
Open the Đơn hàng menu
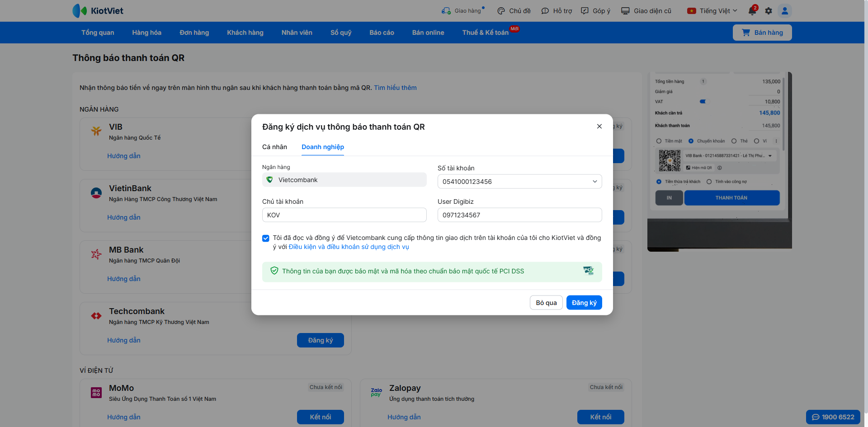pyautogui.click(x=194, y=33)
